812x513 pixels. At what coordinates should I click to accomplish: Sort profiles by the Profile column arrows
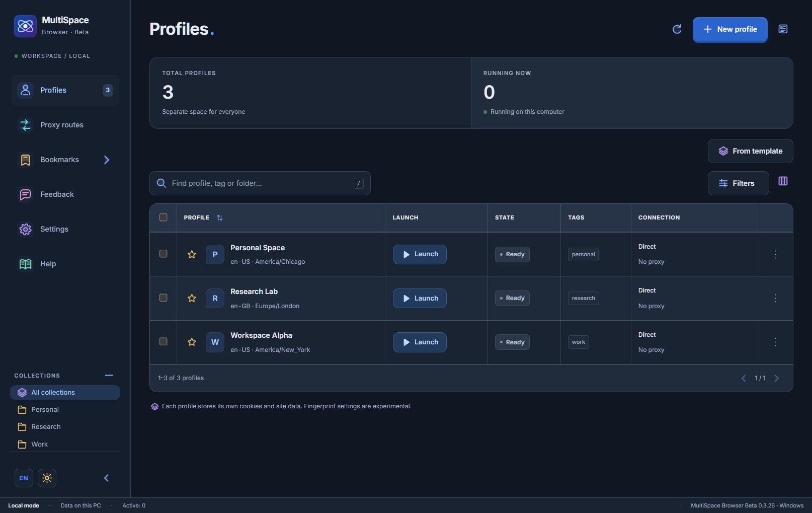pyautogui.click(x=220, y=217)
